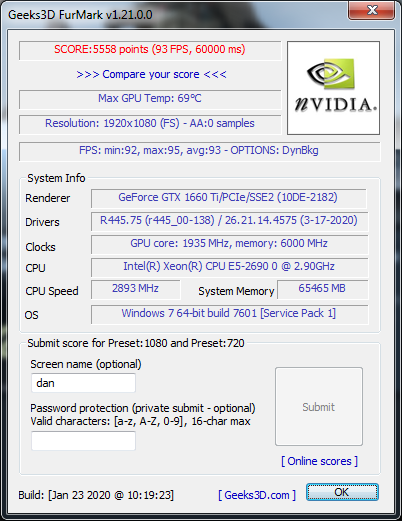Click the Clocks label

(x=40, y=247)
